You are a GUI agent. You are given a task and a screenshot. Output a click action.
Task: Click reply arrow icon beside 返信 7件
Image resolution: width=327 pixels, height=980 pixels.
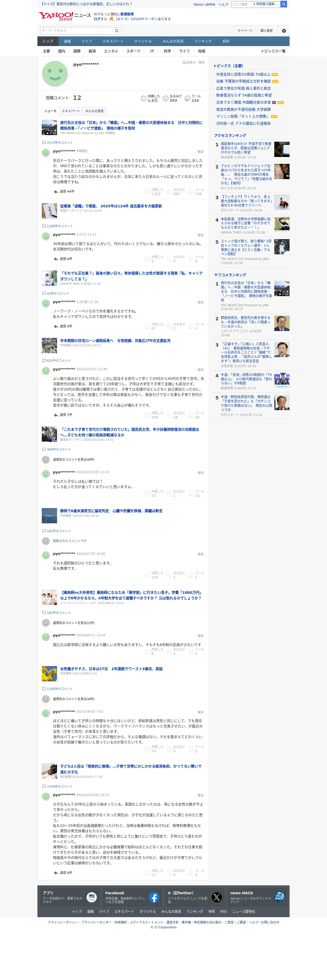(x=56, y=415)
